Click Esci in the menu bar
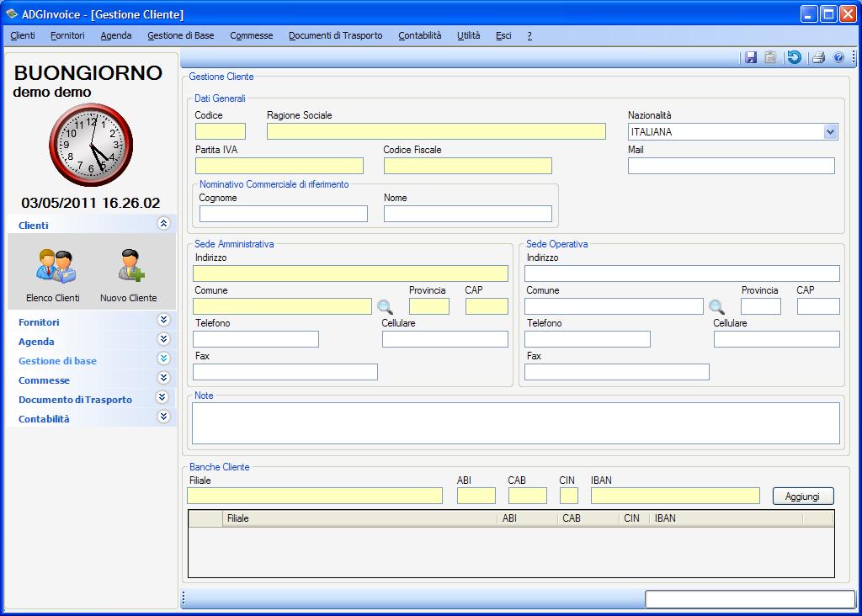The image size is (862, 616). click(503, 35)
